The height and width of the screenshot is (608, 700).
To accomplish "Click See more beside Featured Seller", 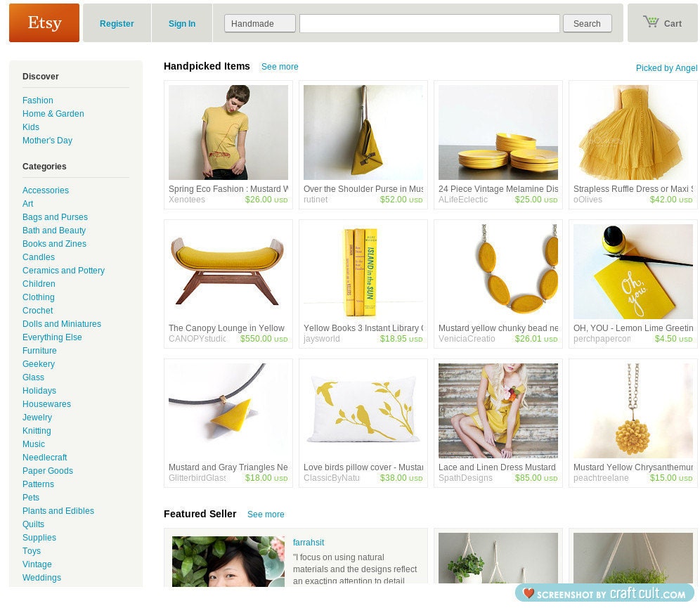I will pos(266,515).
